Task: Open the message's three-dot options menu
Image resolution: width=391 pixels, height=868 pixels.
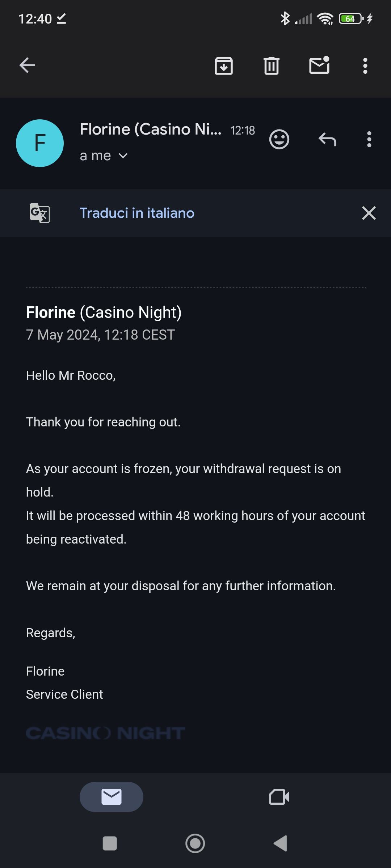Action: 369,139
